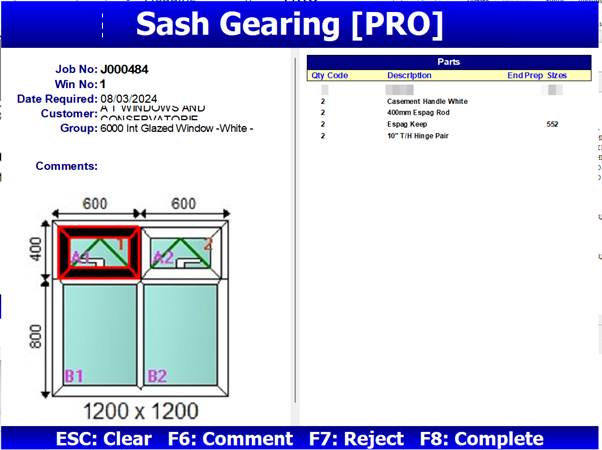Select the 400mm Espag Rod part row

coord(449,112)
